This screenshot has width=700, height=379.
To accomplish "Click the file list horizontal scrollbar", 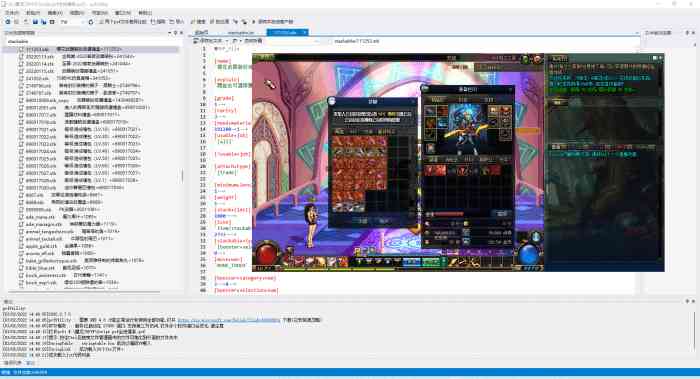I will coord(84,292).
